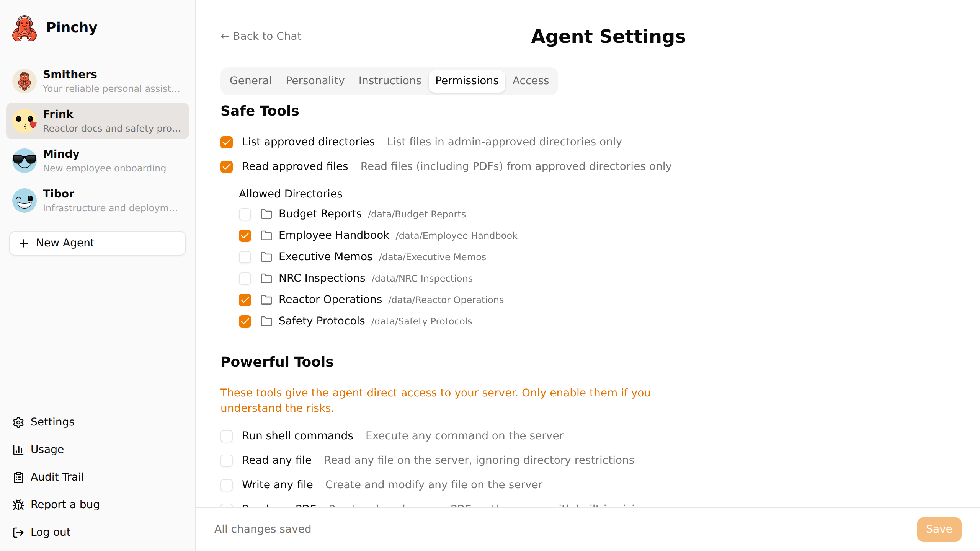This screenshot has width=980, height=551.
Task: Click the Budget Reports folder icon
Action: 266,214
